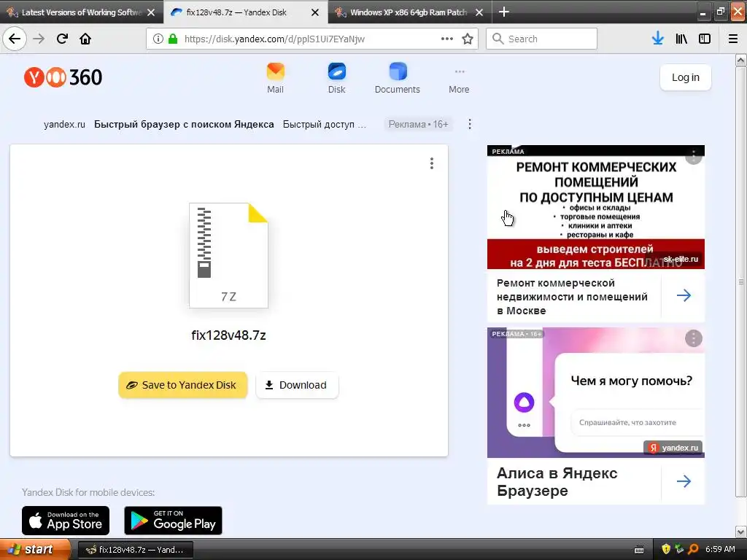
Task: Open a new browser tab
Action: (x=503, y=12)
